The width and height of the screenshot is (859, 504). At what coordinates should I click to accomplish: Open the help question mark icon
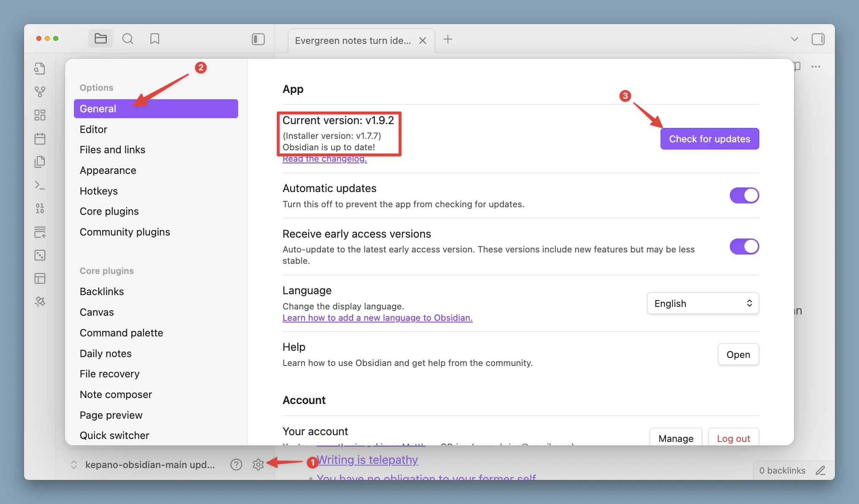[236, 464]
